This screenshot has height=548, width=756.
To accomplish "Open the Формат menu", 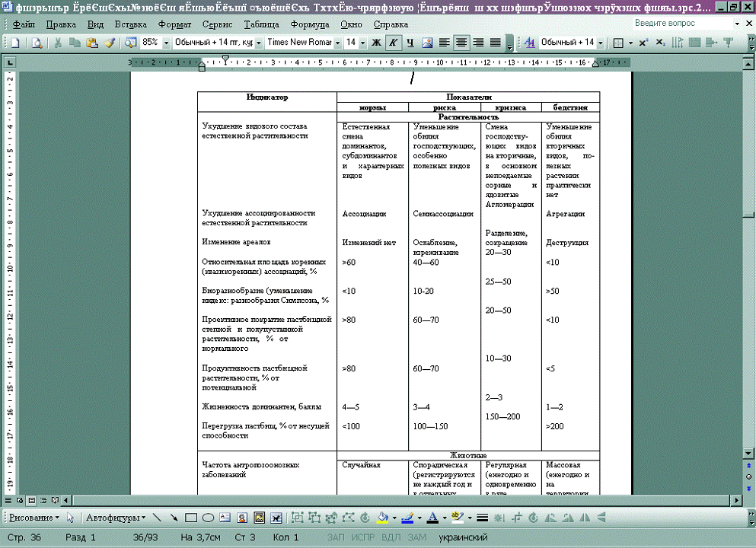I will point(175,24).
